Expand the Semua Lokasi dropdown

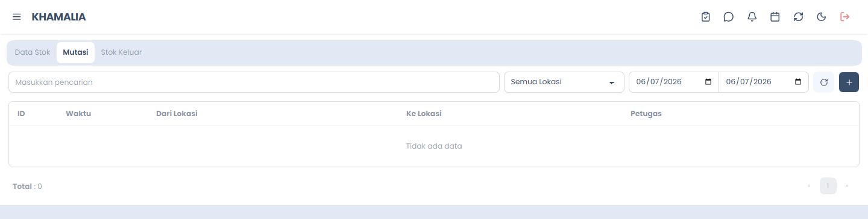(564, 82)
